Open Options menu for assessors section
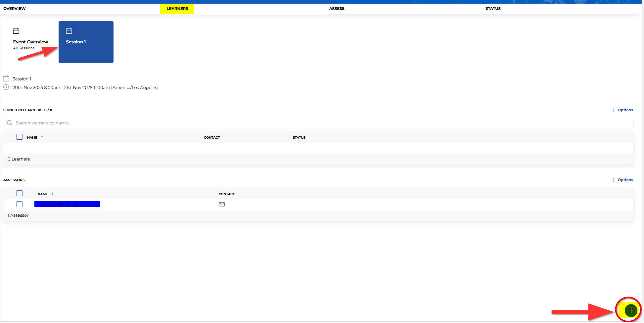 pyautogui.click(x=623, y=180)
